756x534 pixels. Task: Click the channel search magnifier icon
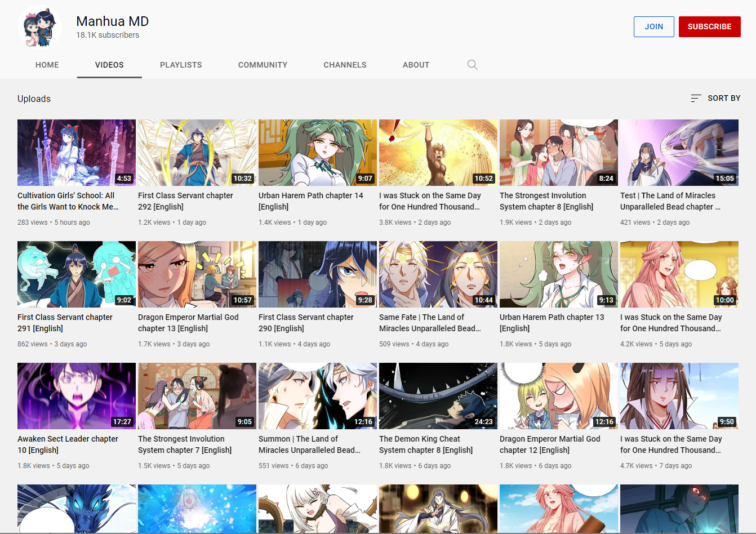point(473,65)
